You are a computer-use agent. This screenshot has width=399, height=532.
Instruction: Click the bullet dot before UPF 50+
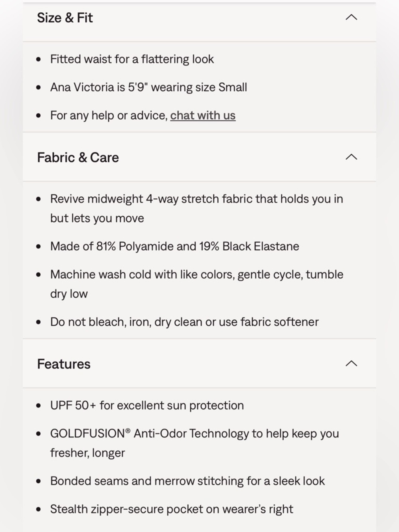(x=38, y=406)
